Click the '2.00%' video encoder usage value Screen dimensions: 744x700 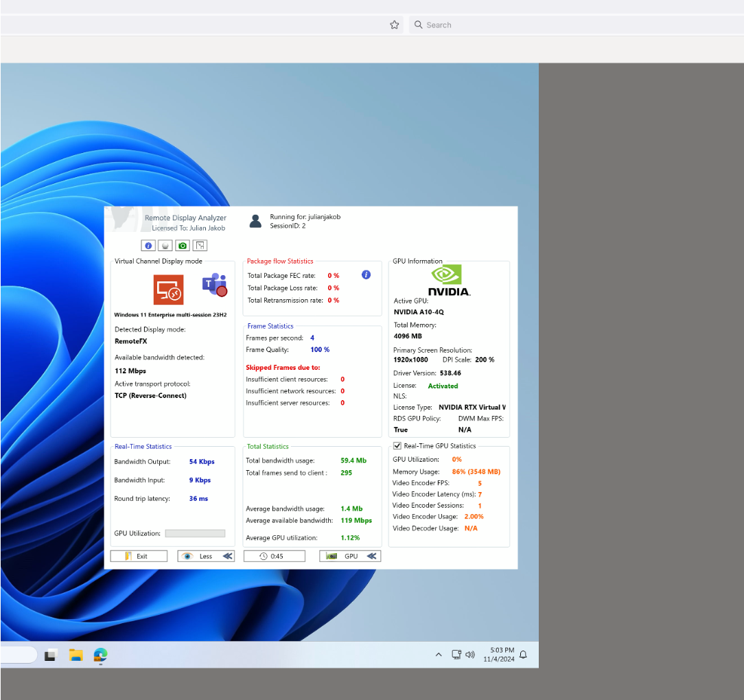tap(474, 516)
